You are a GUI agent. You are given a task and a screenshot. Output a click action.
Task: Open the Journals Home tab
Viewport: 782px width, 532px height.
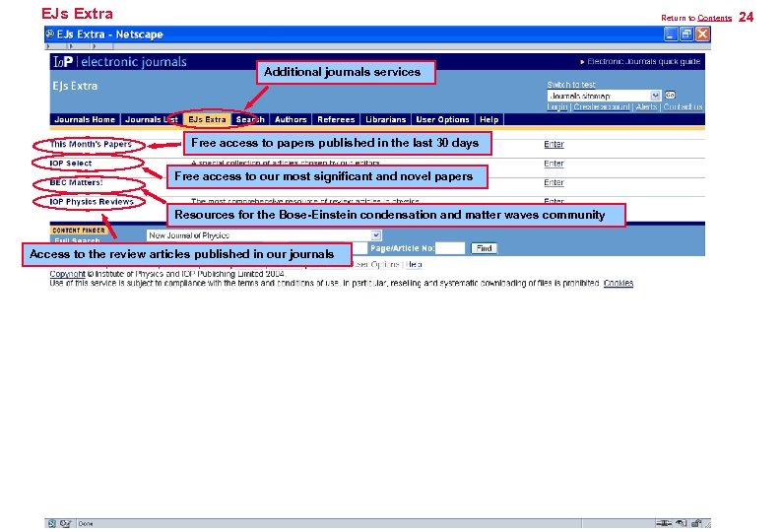85,120
